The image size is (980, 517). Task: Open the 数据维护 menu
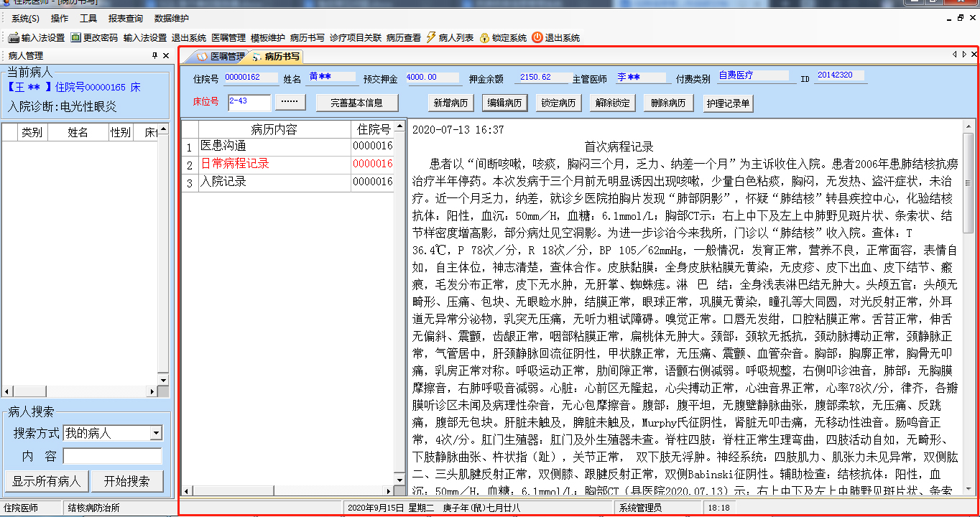[x=172, y=19]
